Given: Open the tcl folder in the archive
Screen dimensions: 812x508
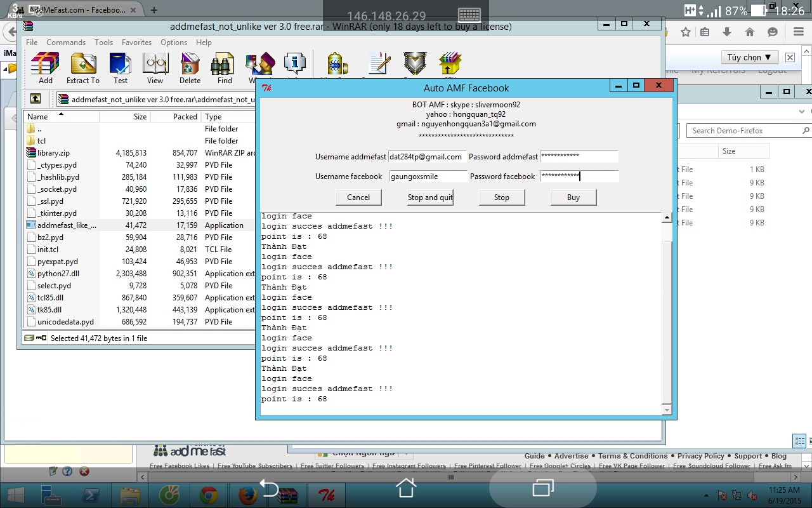Looking at the screenshot, I should click(41, 140).
